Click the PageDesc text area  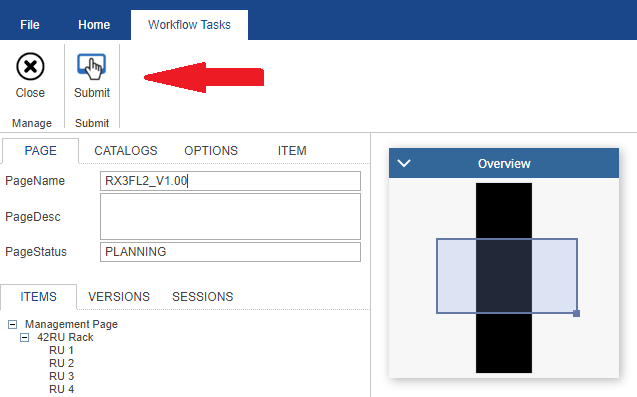[x=230, y=217]
